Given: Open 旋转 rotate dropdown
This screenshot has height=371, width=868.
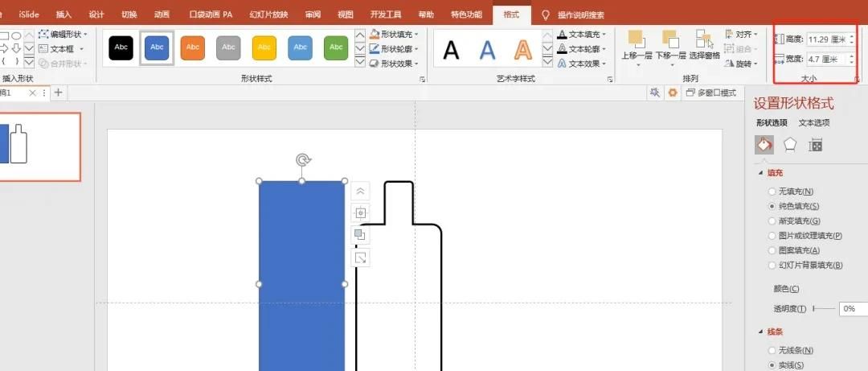Looking at the screenshot, I should (x=742, y=64).
